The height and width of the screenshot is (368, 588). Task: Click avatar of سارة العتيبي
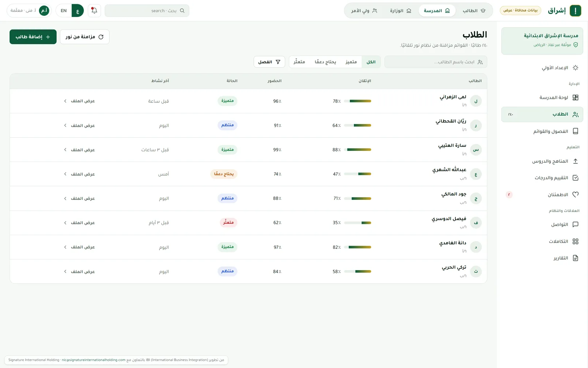point(476,150)
